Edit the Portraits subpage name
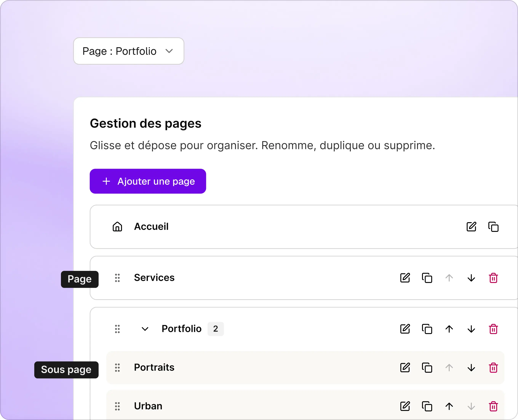518x420 pixels. (x=405, y=367)
